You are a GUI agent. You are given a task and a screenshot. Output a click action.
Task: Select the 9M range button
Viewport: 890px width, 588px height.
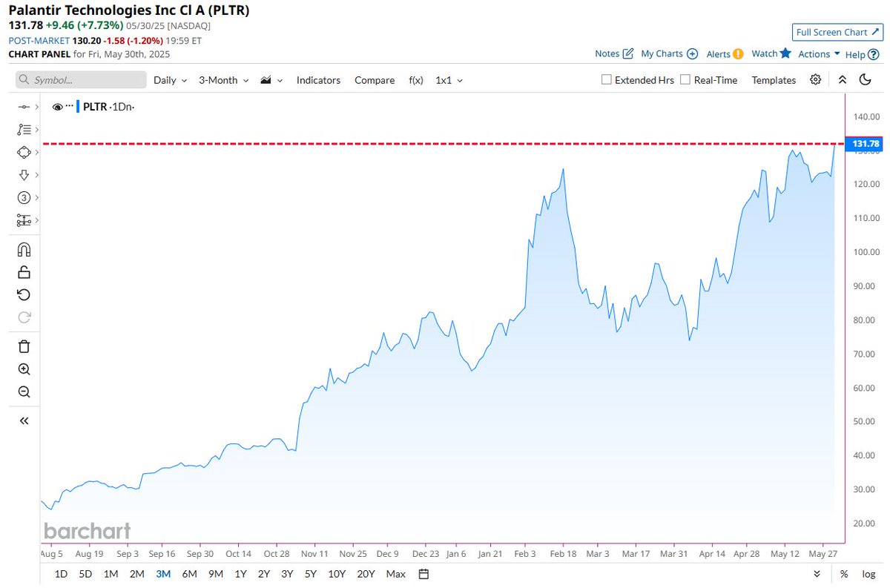tap(216, 574)
